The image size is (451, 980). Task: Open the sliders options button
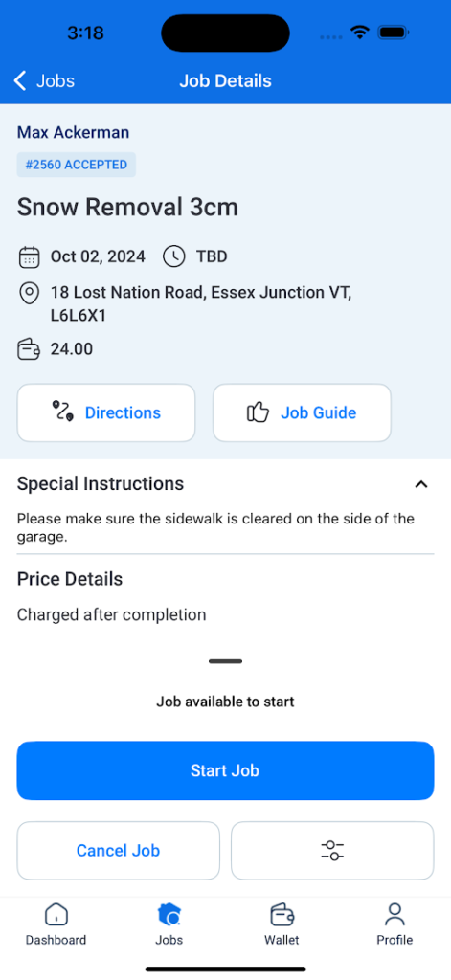(x=332, y=851)
